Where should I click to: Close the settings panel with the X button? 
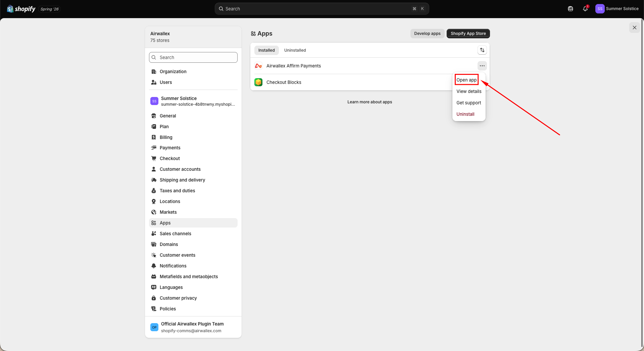point(634,28)
